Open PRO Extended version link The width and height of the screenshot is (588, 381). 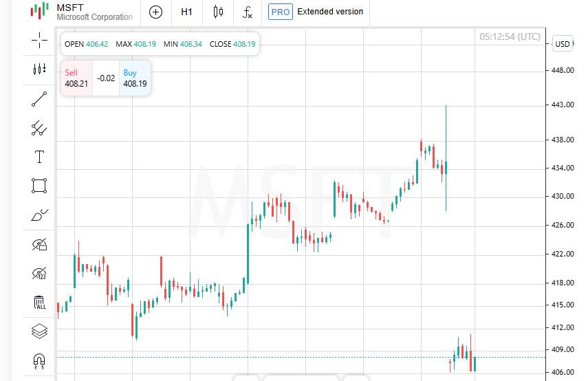click(316, 12)
